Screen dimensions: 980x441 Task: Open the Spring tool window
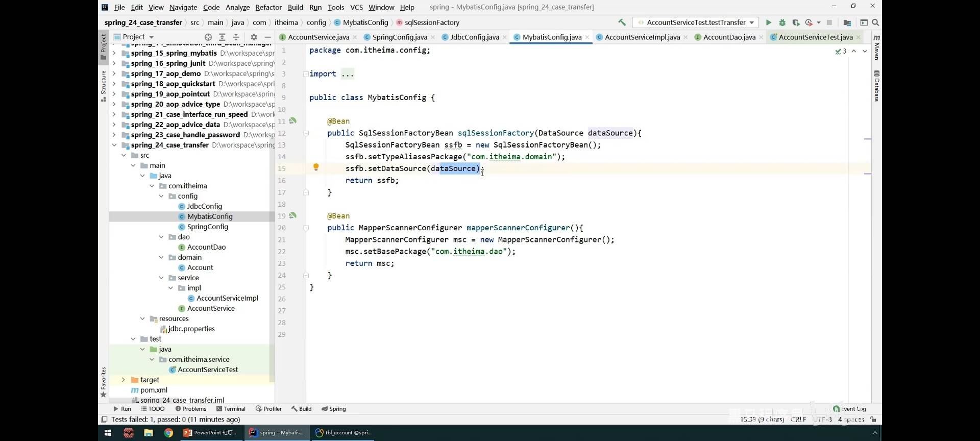pos(333,409)
